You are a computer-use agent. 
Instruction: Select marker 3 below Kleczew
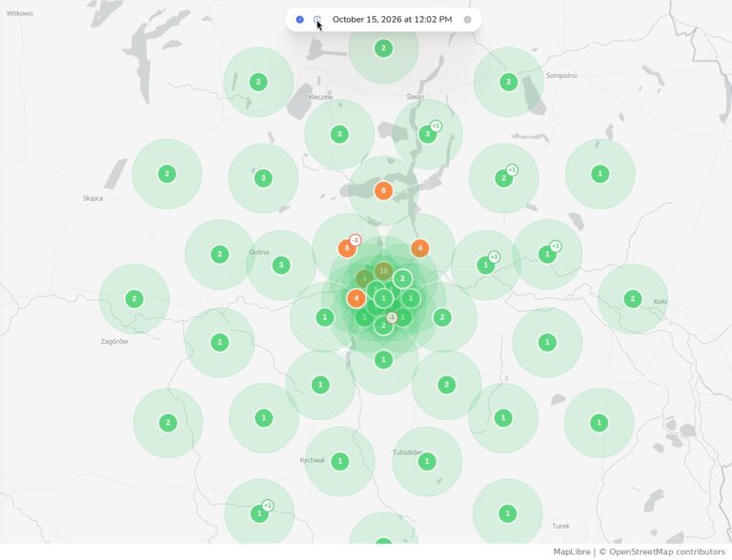339,134
